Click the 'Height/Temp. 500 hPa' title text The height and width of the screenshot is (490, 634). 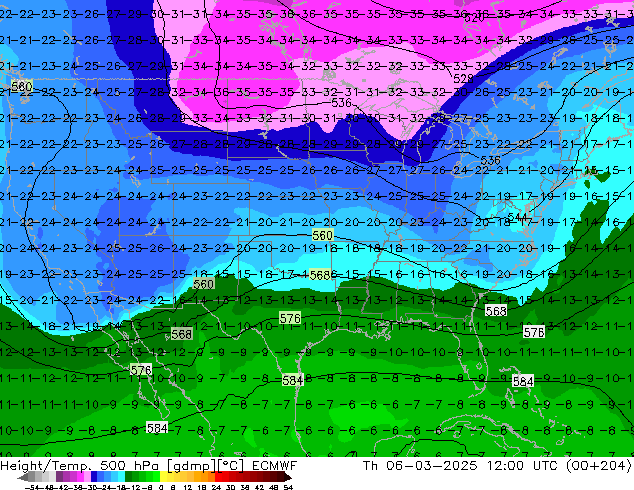pyautogui.click(x=80, y=465)
